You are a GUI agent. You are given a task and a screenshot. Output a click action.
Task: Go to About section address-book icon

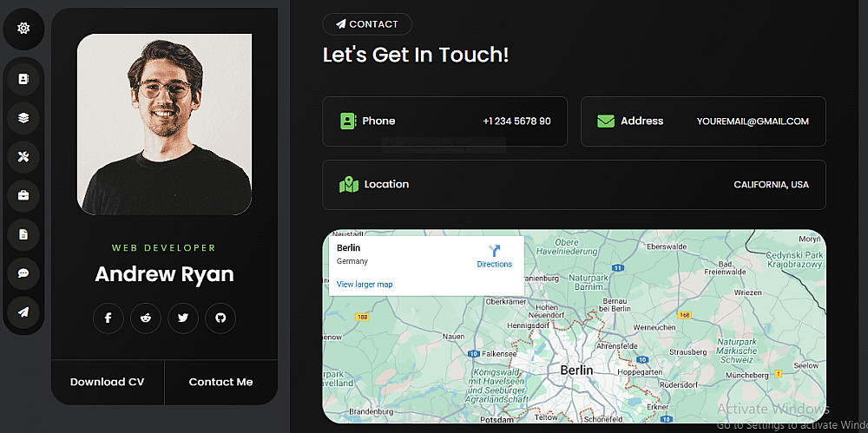coord(23,79)
